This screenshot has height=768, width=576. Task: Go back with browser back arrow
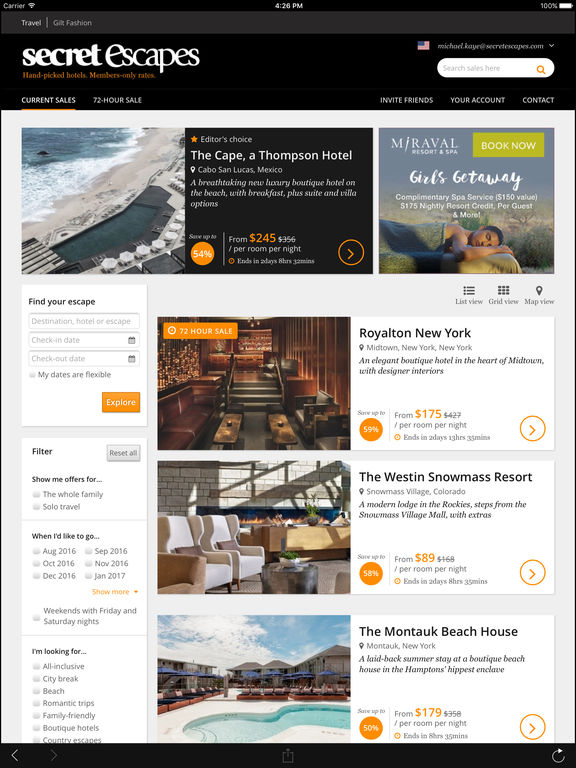[15, 755]
